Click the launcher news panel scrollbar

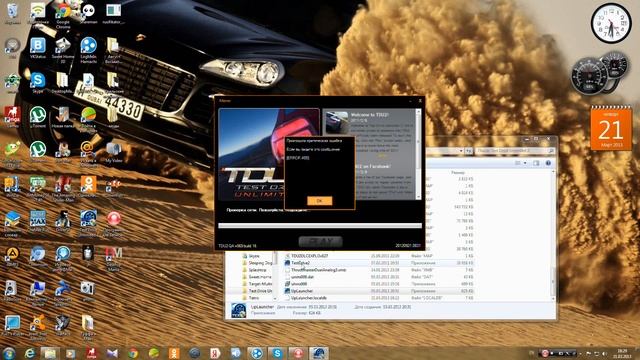tap(418, 154)
